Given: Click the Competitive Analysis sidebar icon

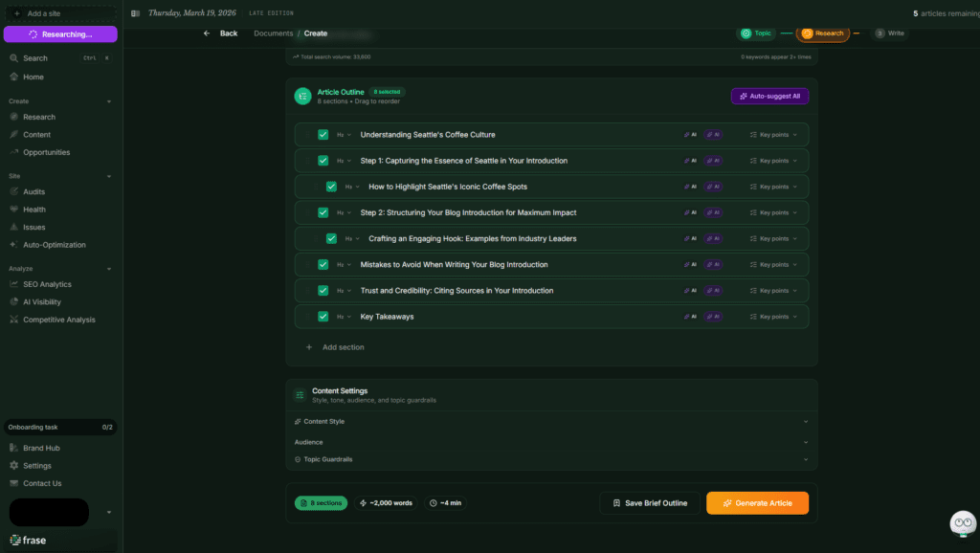Looking at the screenshot, I should (14, 320).
